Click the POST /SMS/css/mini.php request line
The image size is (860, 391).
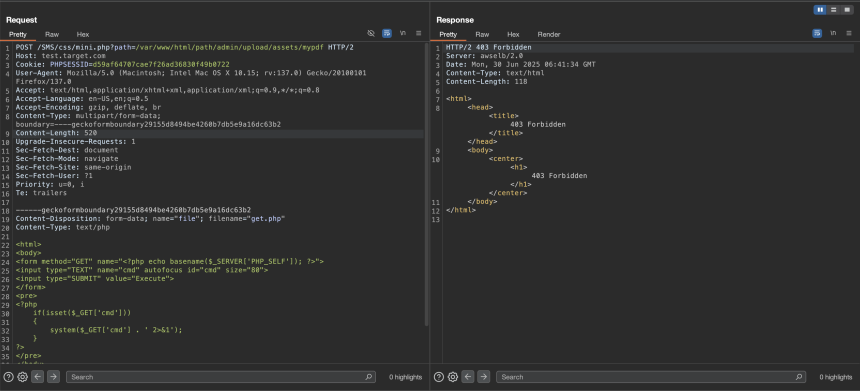click(x=184, y=47)
